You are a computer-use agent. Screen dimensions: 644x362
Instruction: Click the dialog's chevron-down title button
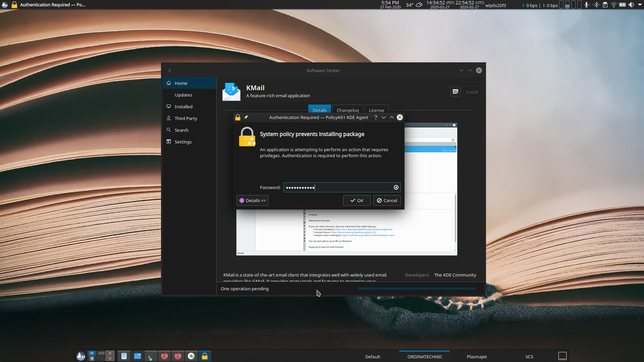[x=383, y=117]
